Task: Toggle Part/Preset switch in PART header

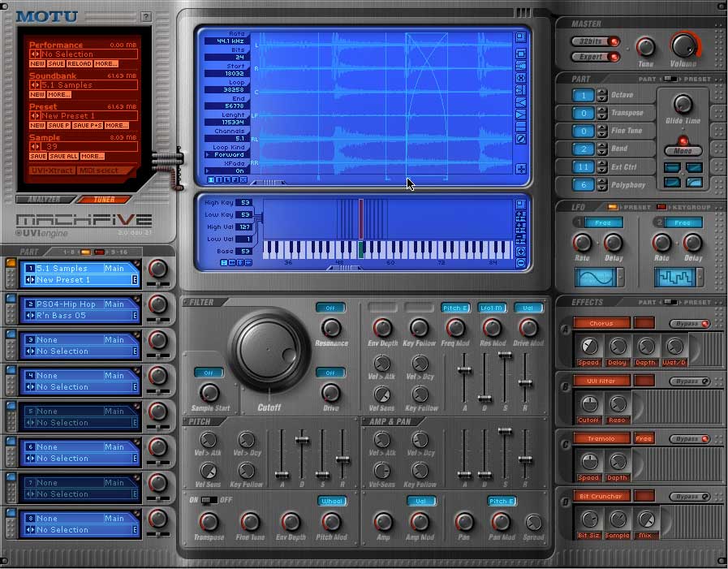Action: (x=670, y=79)
